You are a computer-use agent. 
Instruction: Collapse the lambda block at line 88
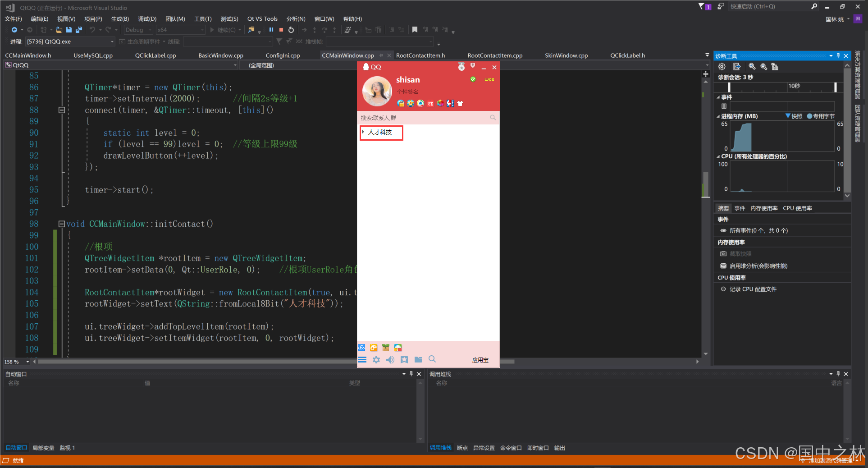[x=61, y=110]
